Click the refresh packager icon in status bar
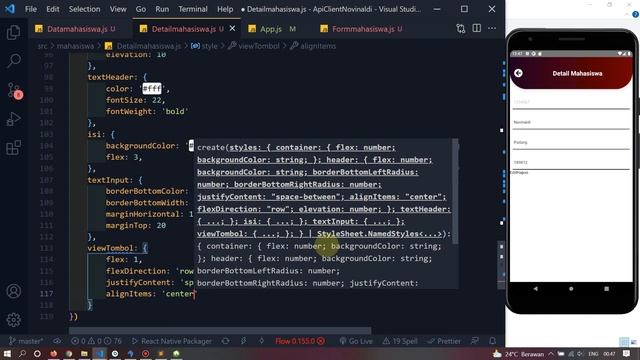Screen dimensions: 640x360 (225, 341)
